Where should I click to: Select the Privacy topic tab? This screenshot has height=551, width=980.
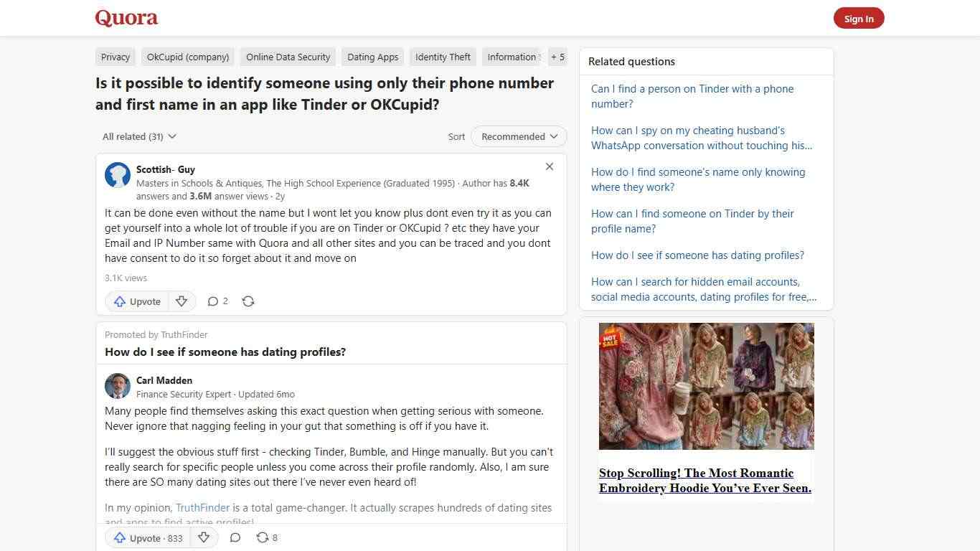tap(115, 57)
